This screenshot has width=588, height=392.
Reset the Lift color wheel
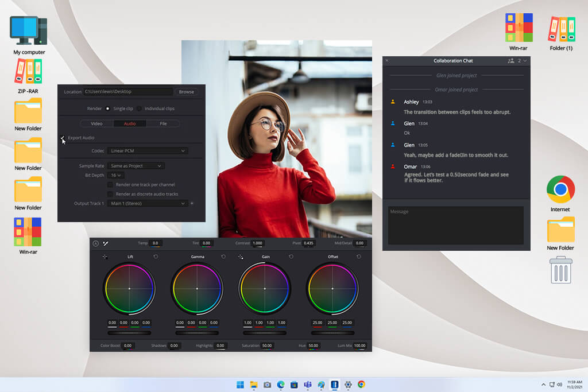coord(156,257)
